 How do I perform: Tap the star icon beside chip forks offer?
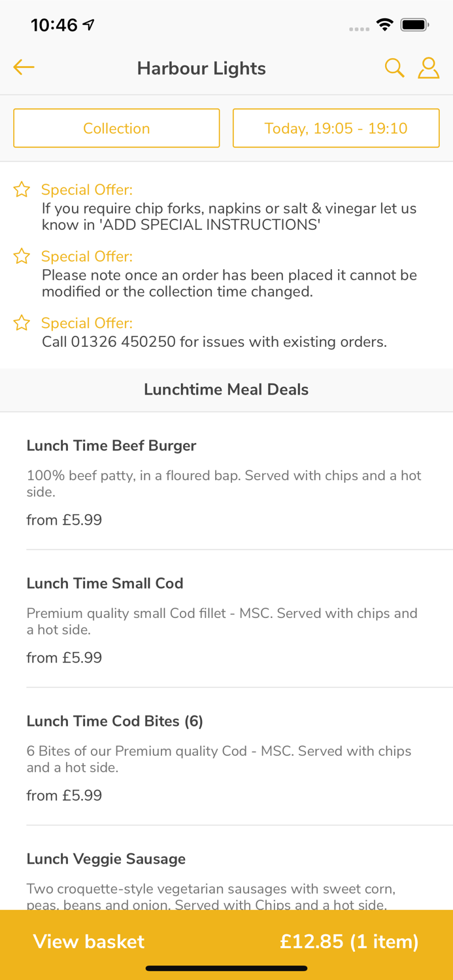pos(22,190)
